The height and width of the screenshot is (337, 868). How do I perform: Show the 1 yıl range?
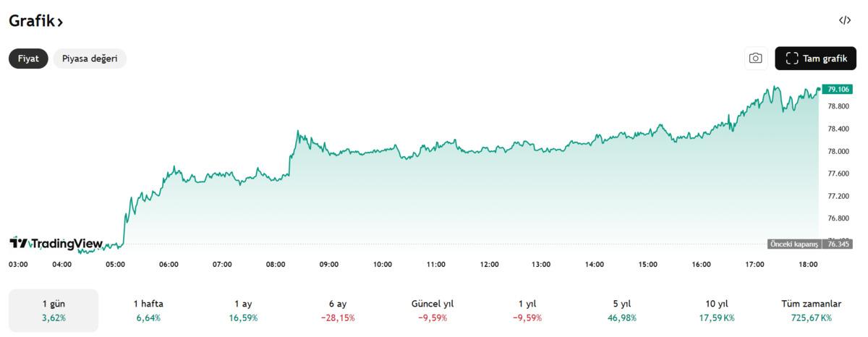(x=527, y=310)
